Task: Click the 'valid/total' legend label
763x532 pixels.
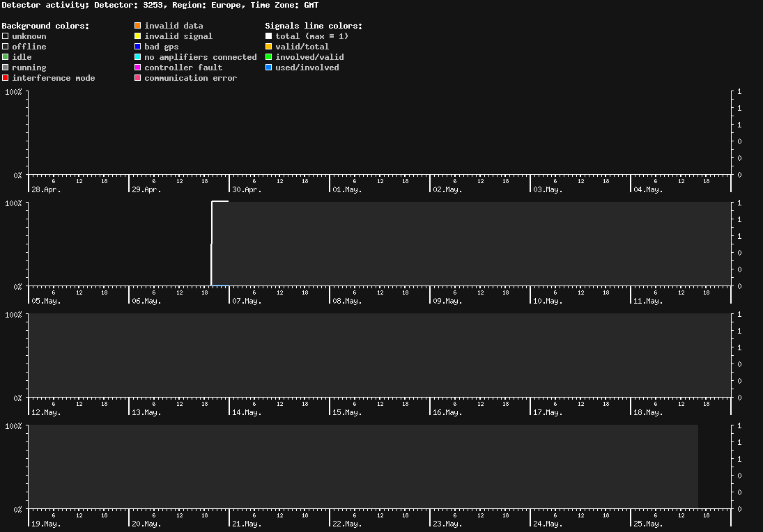Action: pos(302,47)
